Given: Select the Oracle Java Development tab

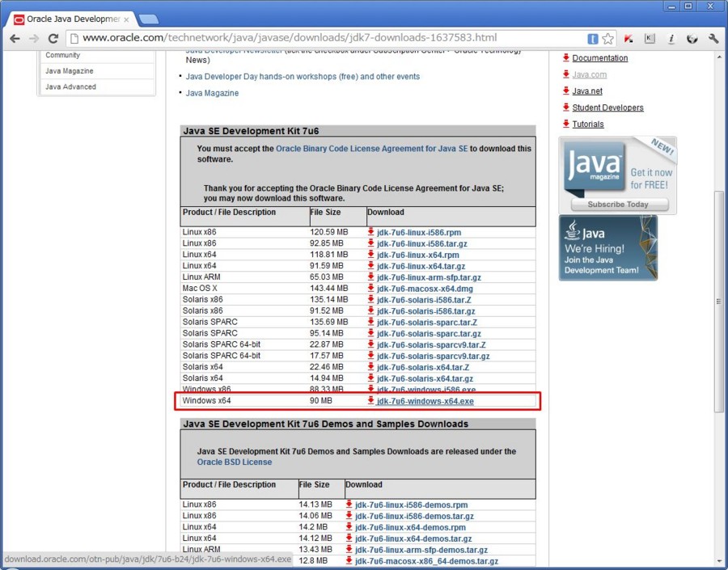Looking at the screenshot, I should [70, 19].
